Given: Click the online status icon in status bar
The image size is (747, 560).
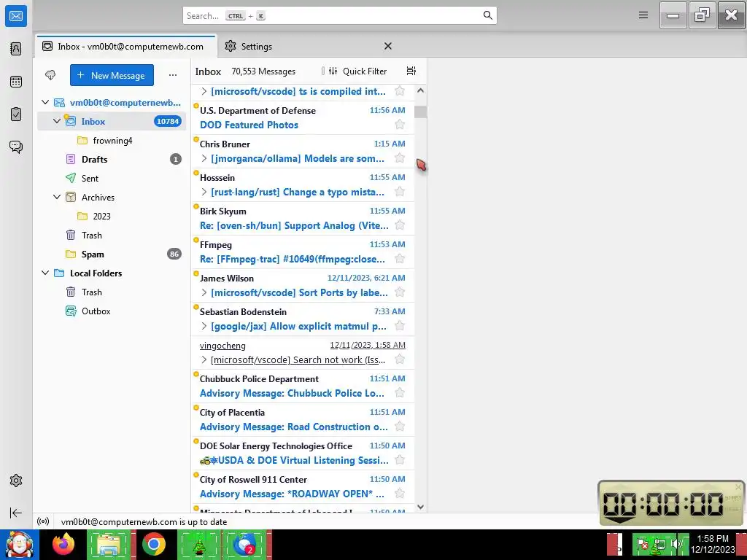Looking at the screenshot, I should point(43,521).
